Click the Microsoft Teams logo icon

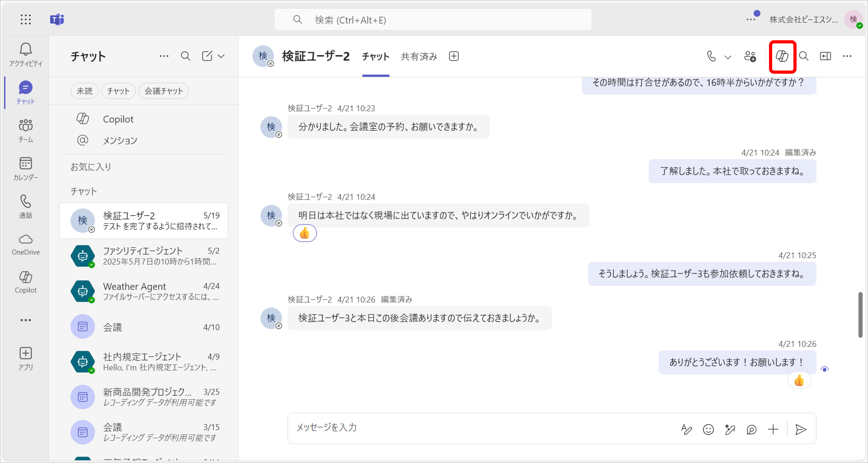click(57, 19)
